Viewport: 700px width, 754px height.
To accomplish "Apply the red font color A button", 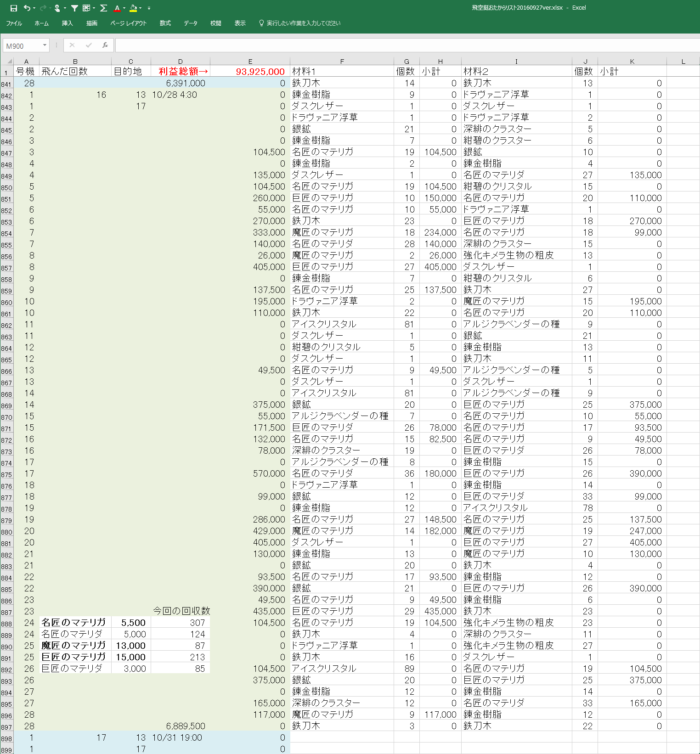I will point(117,8).
